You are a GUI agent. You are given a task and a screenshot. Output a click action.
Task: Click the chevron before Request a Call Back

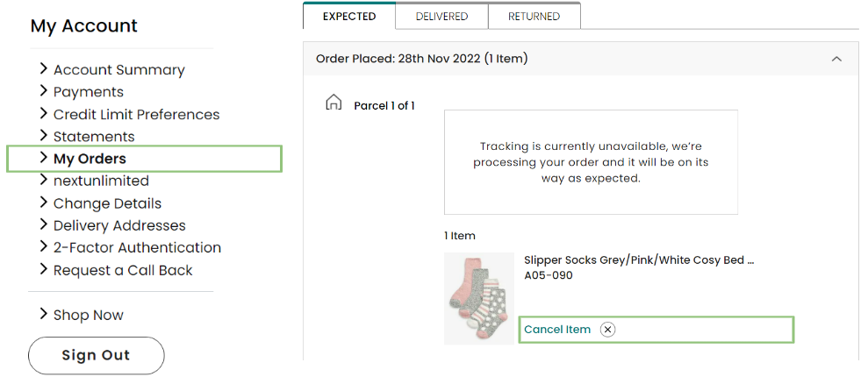[x=44, y=269]
